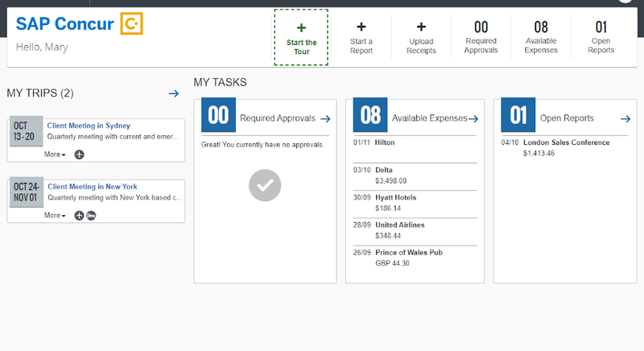Click the SAP Concur logo icon

tap(131, 23)
